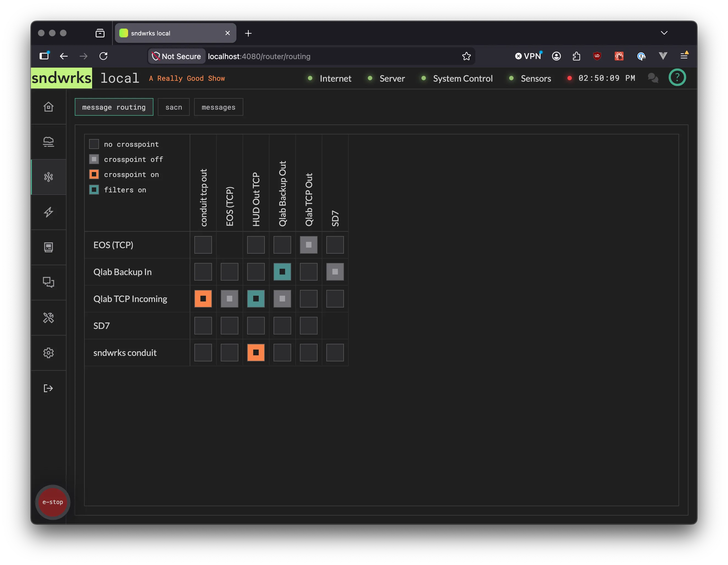
Task: Toggle Qlab Backup In to Qlab Backup Out crosspoint
Action: 282,272
